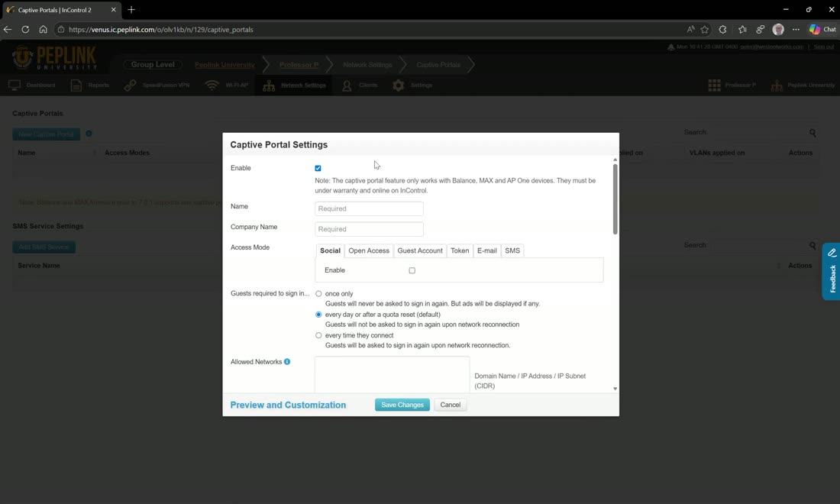Click the SpeedFusion VPN link icon
This screenshot has height=504, width=840.
point(130,86)
